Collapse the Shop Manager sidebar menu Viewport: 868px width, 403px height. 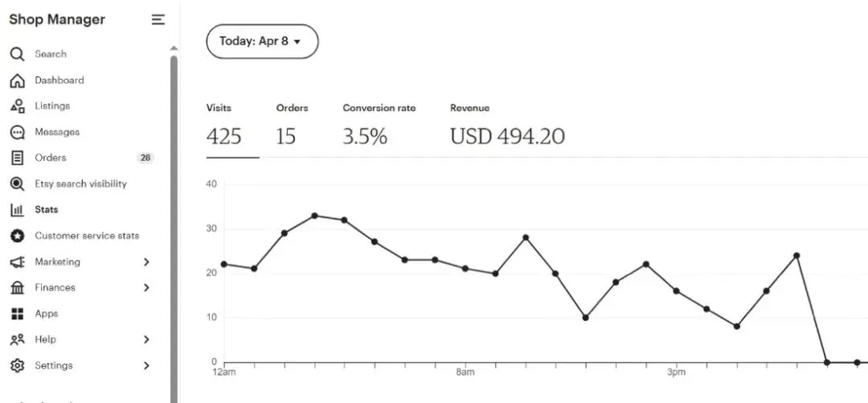click(158, 20)
